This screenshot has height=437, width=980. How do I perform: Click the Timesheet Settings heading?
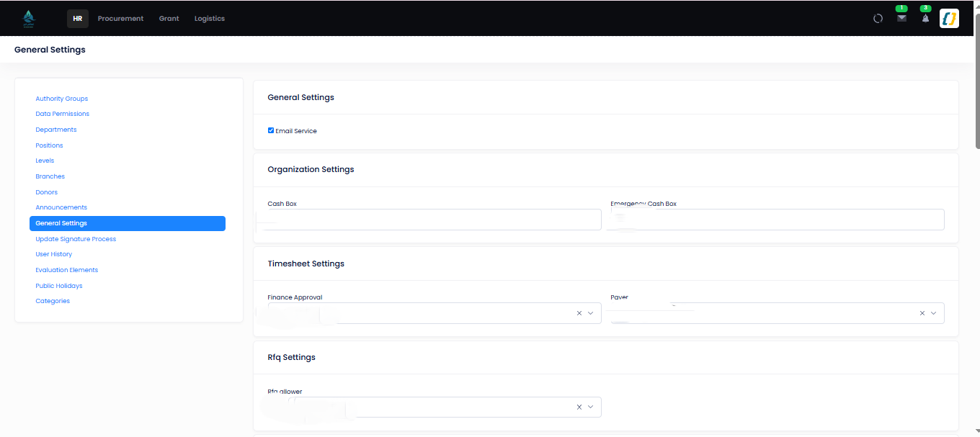click(x=306, y=263)
